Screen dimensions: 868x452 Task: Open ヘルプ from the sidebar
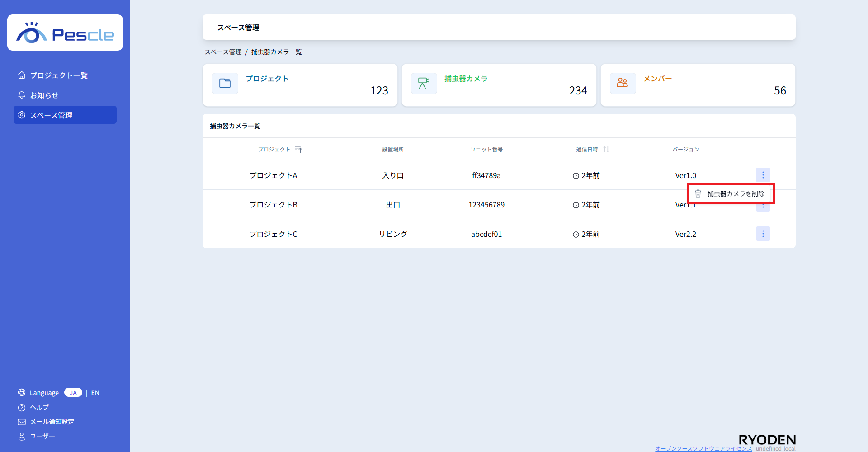pyautogui.click(x=39, y=407)
